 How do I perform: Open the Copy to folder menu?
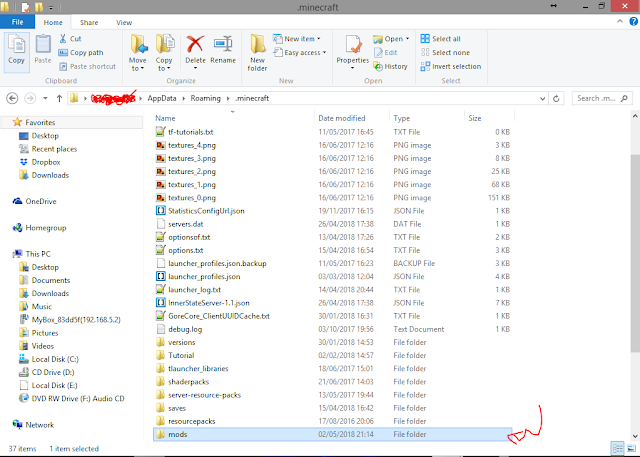[164, 53]
